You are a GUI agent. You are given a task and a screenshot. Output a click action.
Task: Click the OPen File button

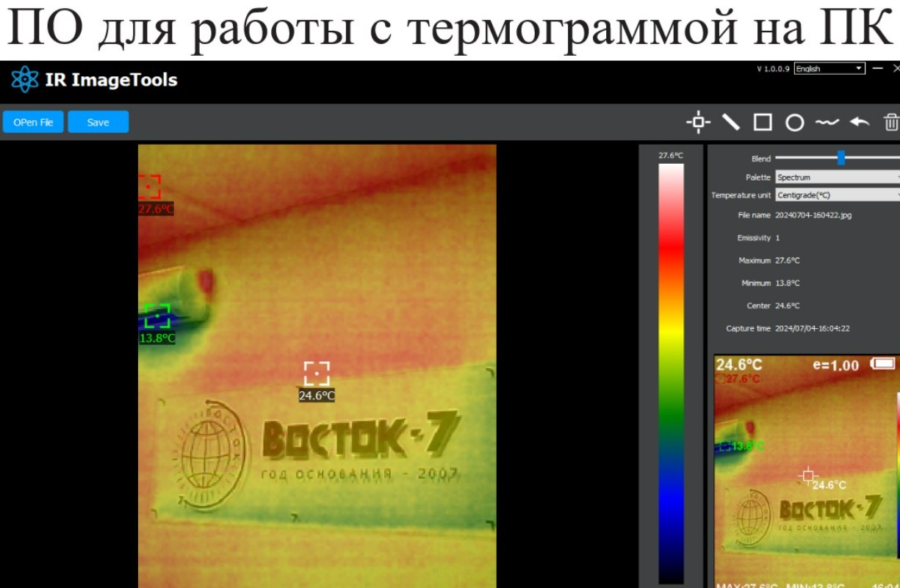click(x=33, y=123)
